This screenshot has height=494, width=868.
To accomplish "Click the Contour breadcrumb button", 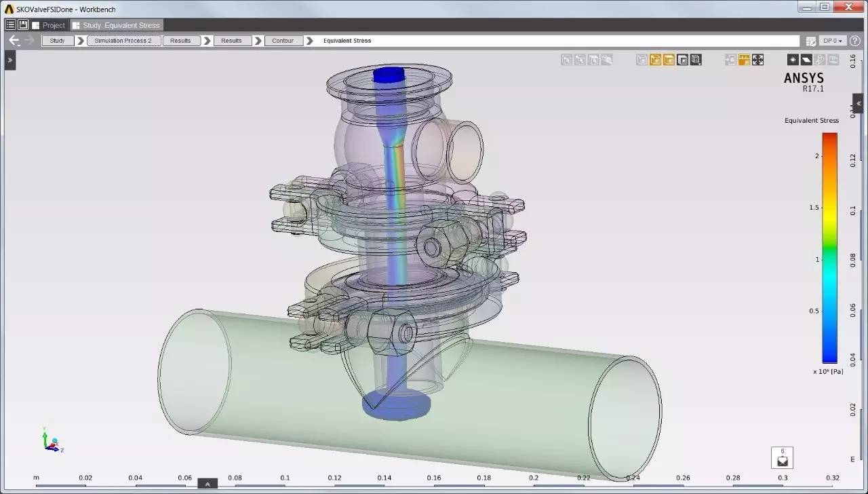I will click(283, 41).
